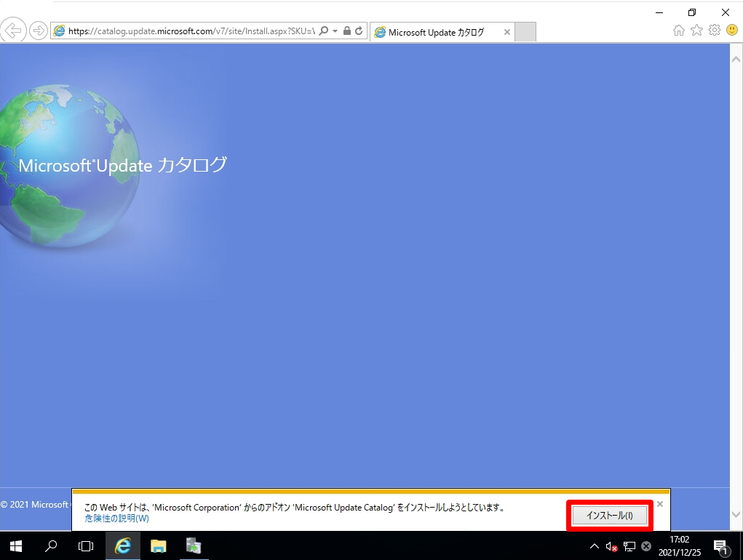
Task: Click the © 2021 Microsoft footer text
Action: click(x=35, y=505)
